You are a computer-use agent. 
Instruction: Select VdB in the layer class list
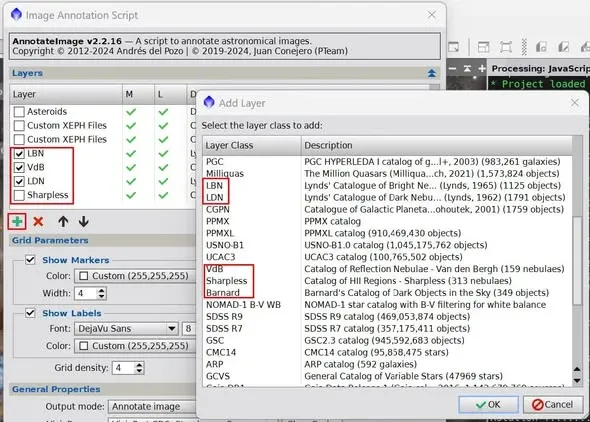[214, 269]
